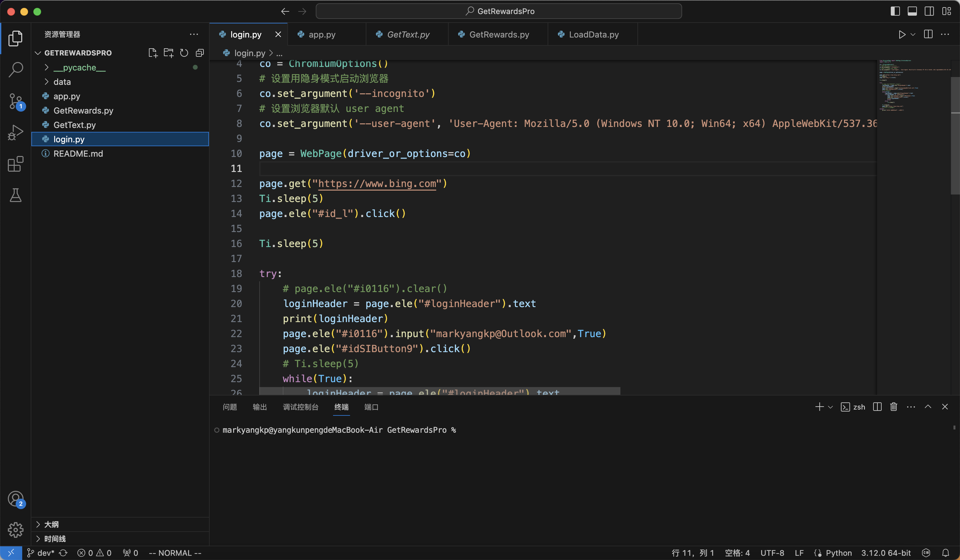Change the UTF-8 file encoding

772,553
